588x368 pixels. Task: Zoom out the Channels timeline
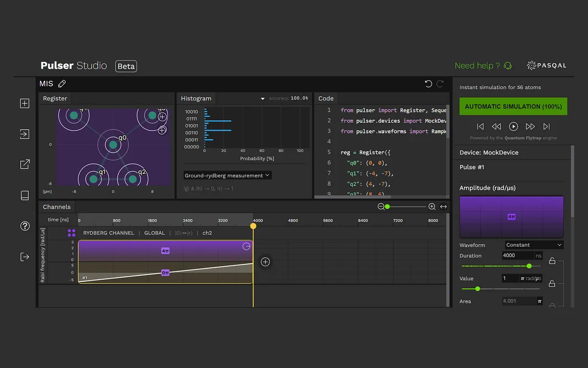tap(381, 207)
